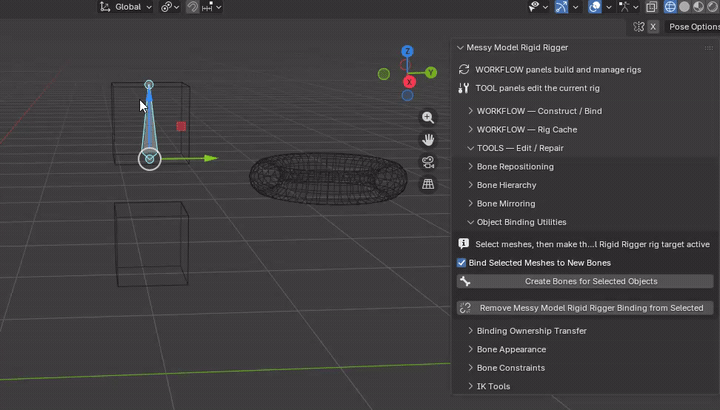Click the WORKFLOW refresh arrows icon
The height and width of the screenshot is (410, 720).
tap(464, 69)
